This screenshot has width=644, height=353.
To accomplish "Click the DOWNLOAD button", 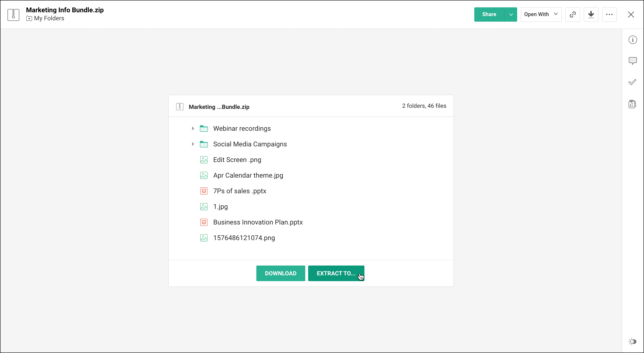I will click(280, 273).
